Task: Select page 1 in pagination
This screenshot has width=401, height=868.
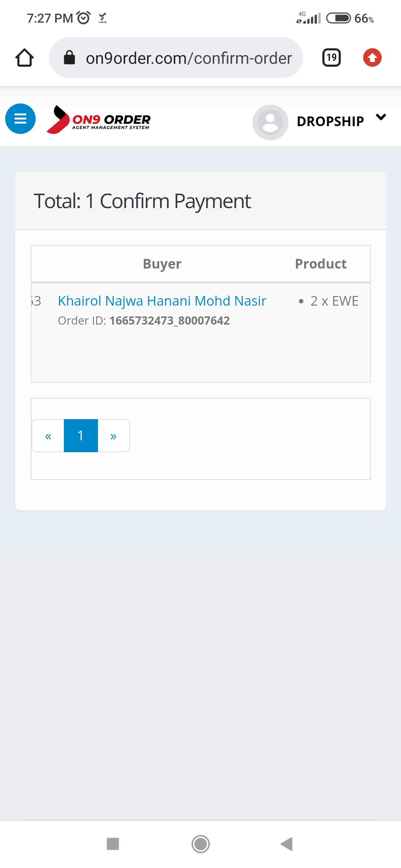Action: coord(81,436)
